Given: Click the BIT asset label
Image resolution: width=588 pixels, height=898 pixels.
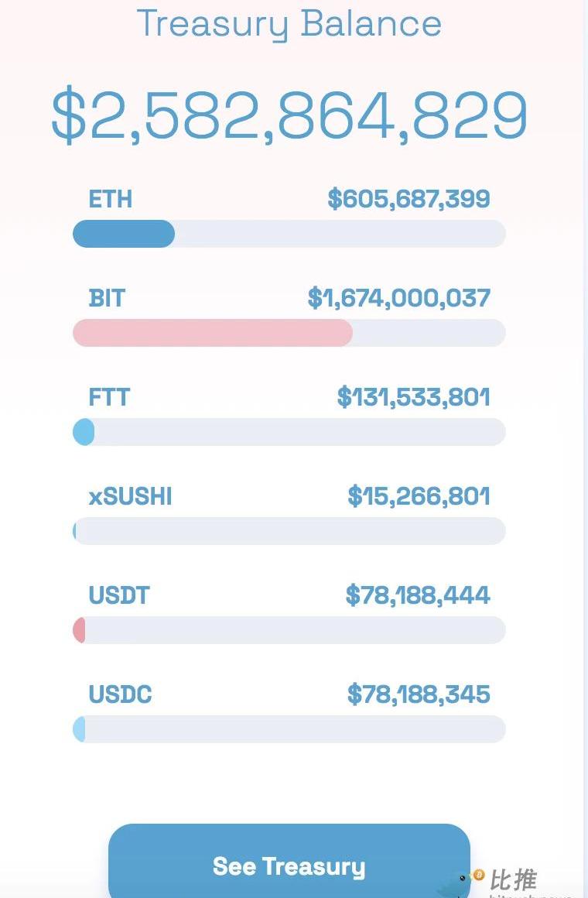Looking at the screenshot, I should point(107,298).
